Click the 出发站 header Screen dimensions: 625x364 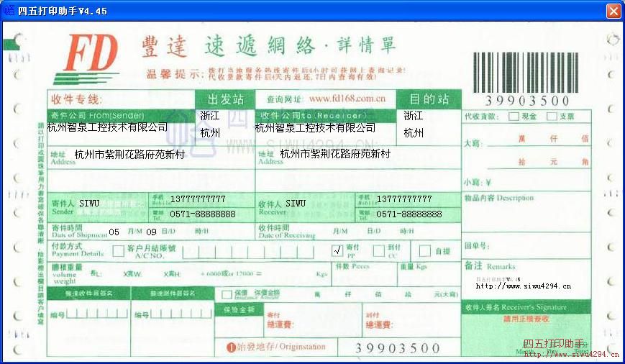226,99
